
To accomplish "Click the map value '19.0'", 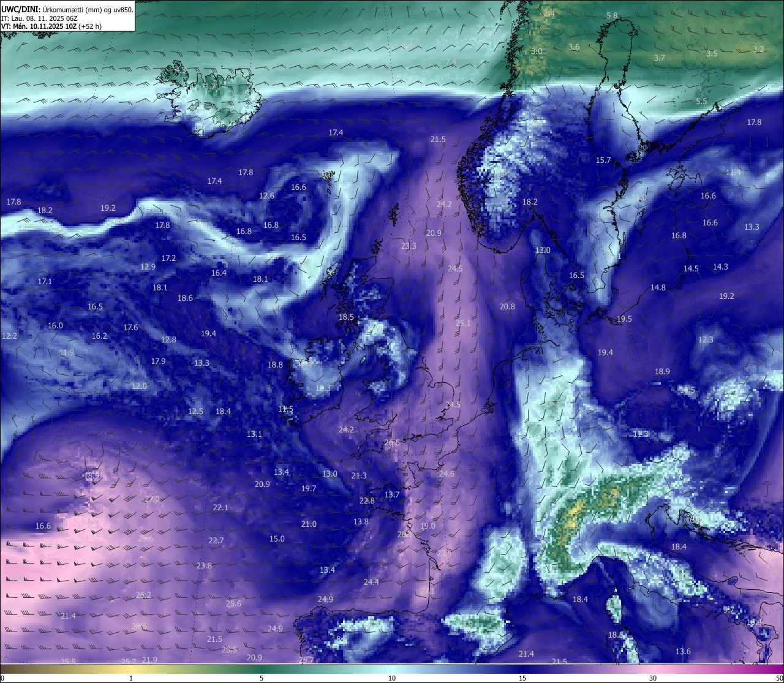I will 428,526.
